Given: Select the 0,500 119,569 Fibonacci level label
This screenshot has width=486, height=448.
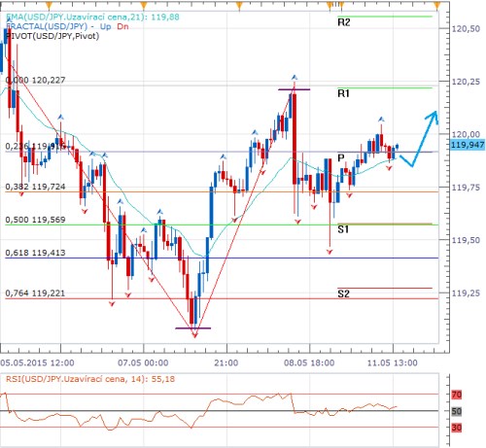Looking at the screenshot, I should 35,220.
